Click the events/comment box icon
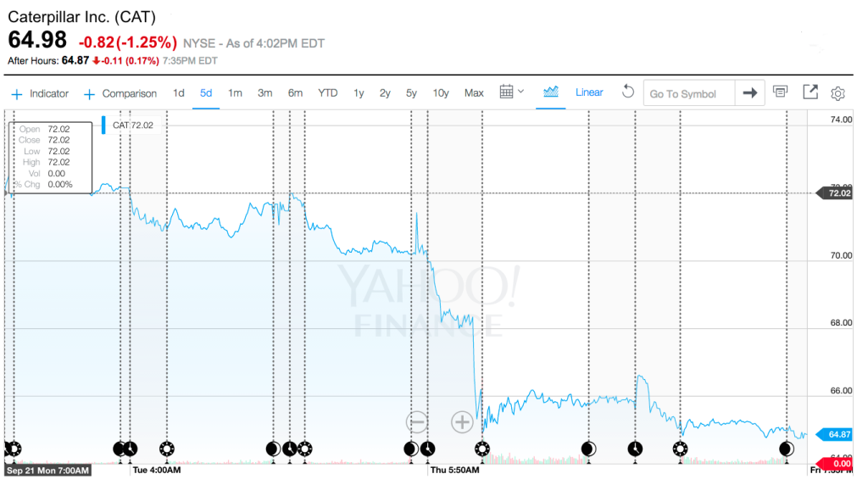The height and width of the screenshot is (485, 868). pos(780,92)
